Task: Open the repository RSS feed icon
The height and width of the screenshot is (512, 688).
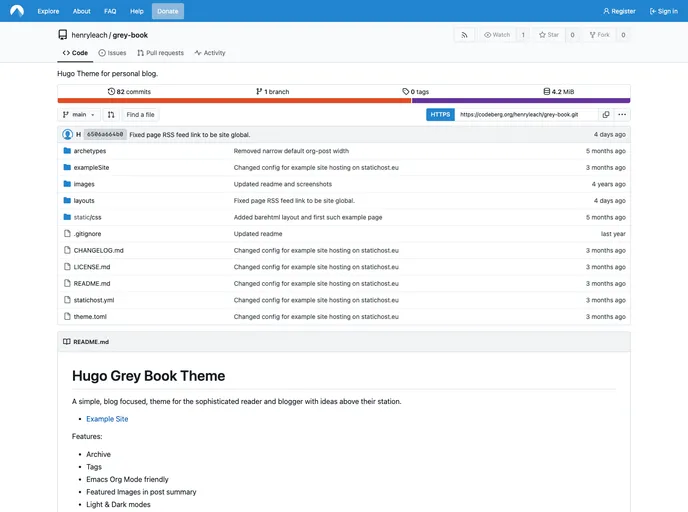Action: pyautogui.click(x=464, y=35)
